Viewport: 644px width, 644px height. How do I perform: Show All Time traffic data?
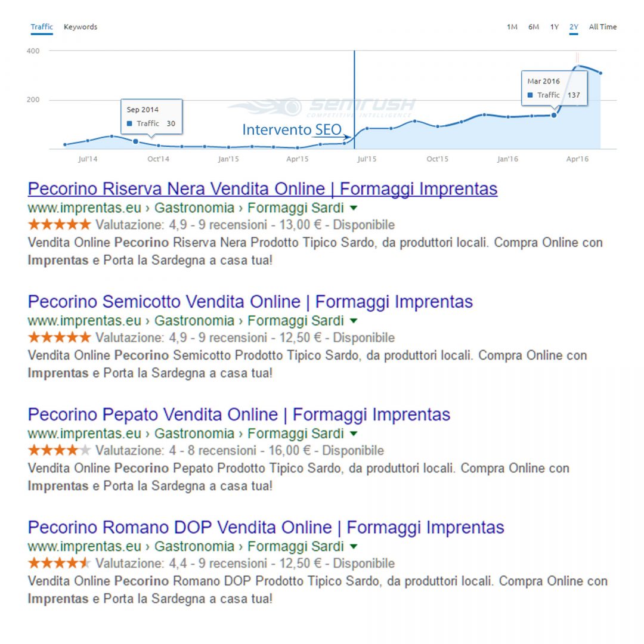[602, 27]
